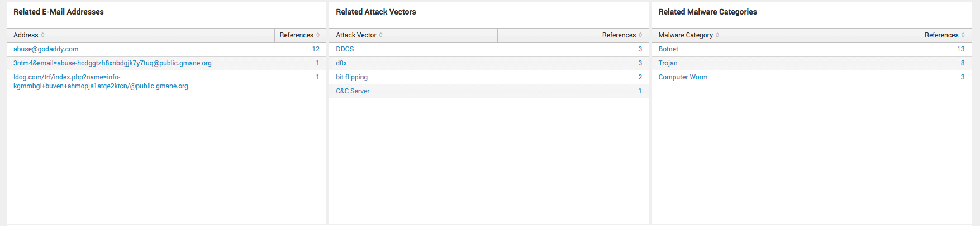Screen dimensions: 980x226
Task: Open the Computer Worm malware category
Action: (683, 77)
